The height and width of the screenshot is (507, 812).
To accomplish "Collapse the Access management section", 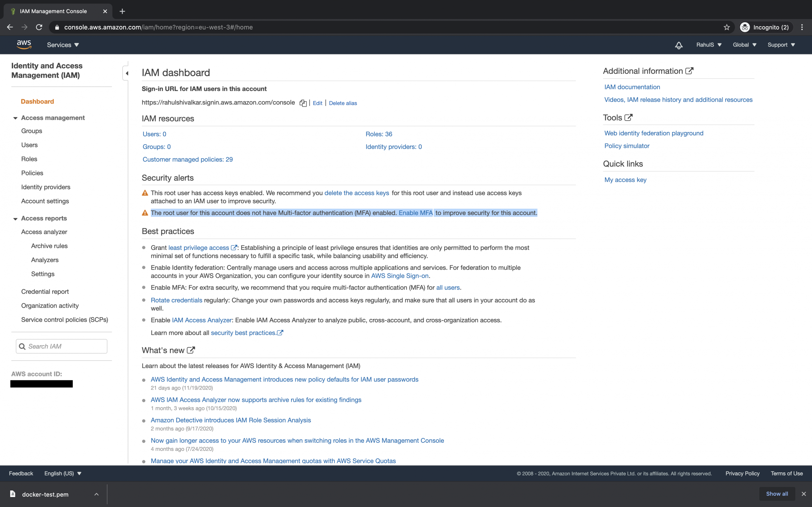I will pos(15,118).
